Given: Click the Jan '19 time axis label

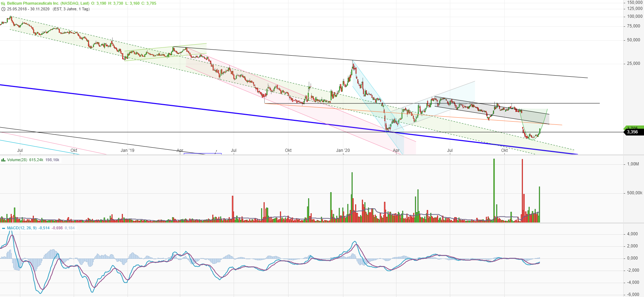Looking at the screenshot, I should click(x=127, y=150).
